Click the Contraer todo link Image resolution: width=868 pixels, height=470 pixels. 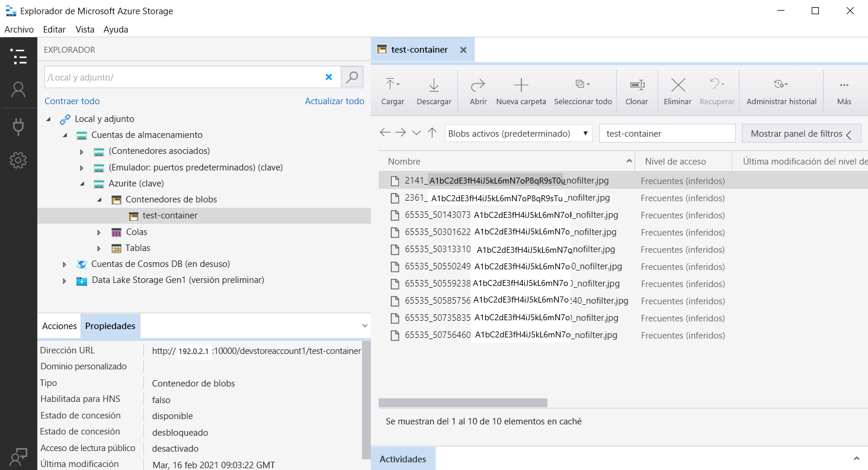point(72,101)
